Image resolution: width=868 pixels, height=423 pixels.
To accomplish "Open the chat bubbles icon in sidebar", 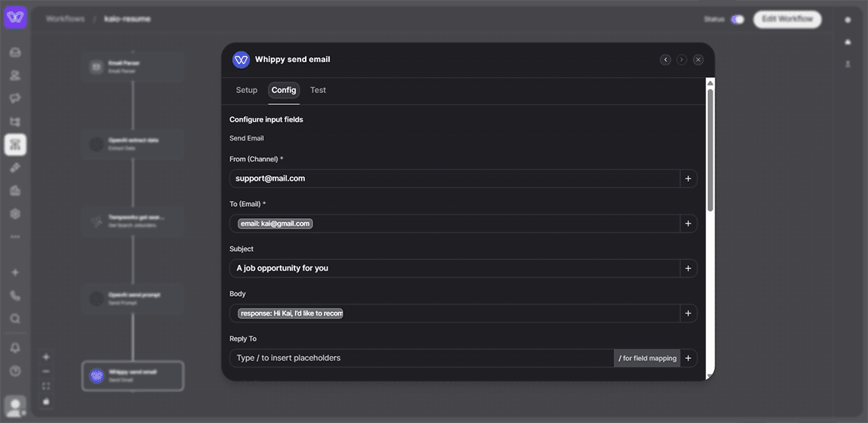I will pos(15,98).
